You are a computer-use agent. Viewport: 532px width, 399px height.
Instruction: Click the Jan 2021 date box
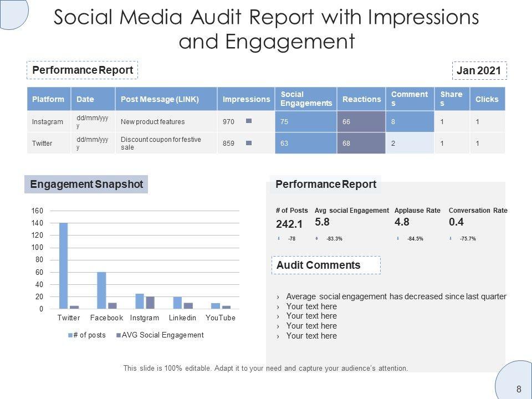coord(479,70)
